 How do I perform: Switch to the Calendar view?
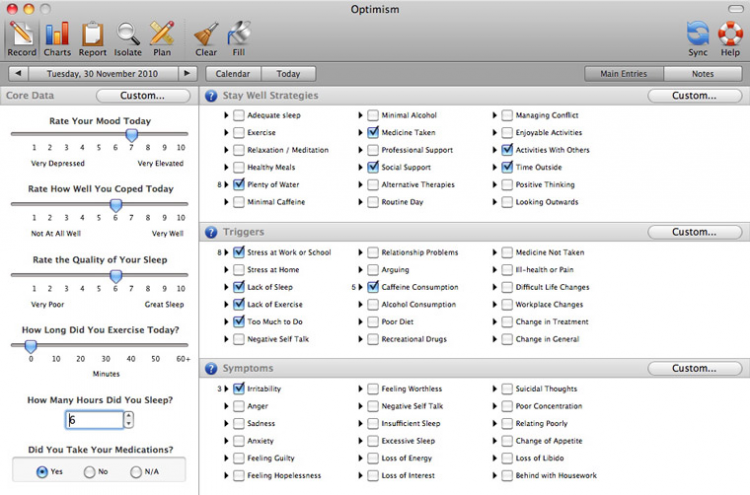234,74
